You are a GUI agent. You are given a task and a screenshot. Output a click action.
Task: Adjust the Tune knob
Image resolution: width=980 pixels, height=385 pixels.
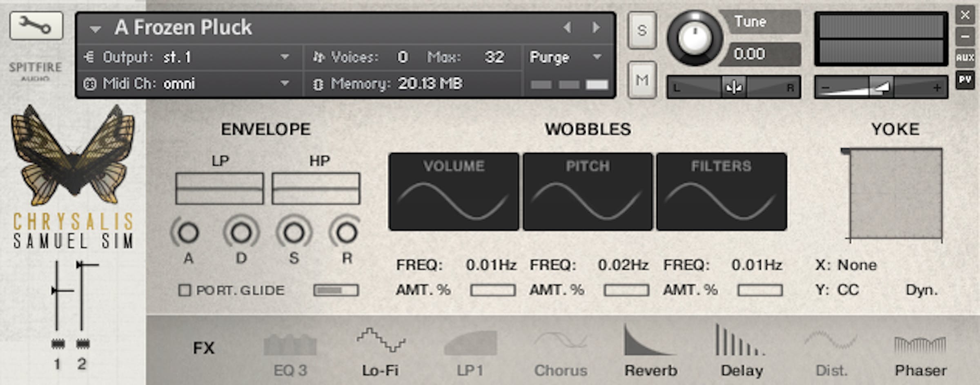pyautogui.click(x=695, y=38)
